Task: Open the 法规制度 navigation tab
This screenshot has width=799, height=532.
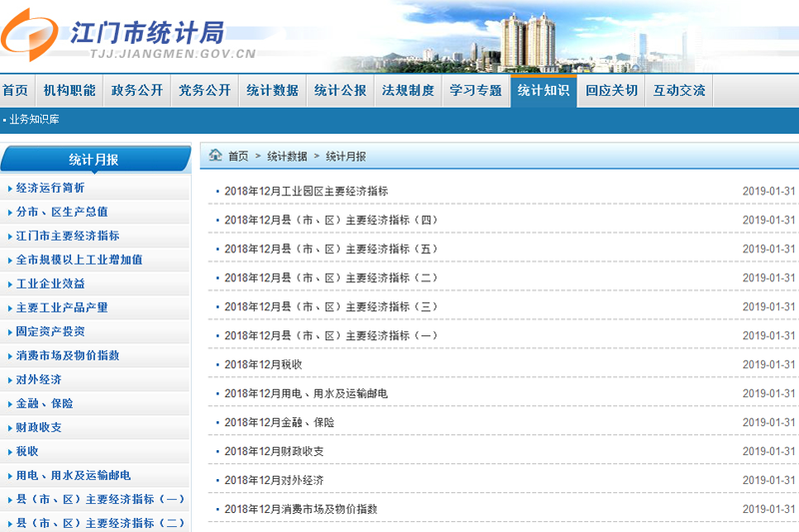Action: click(408, 91)
